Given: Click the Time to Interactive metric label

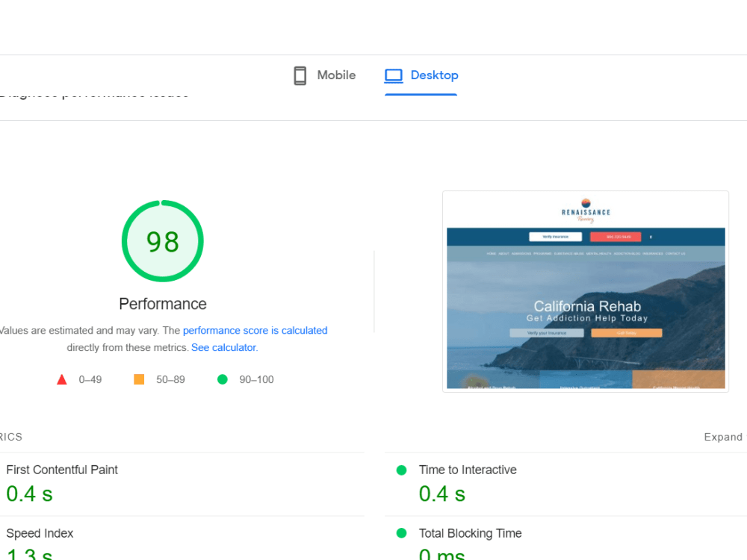Looking at the screenshot, I should tap(468, 470).
